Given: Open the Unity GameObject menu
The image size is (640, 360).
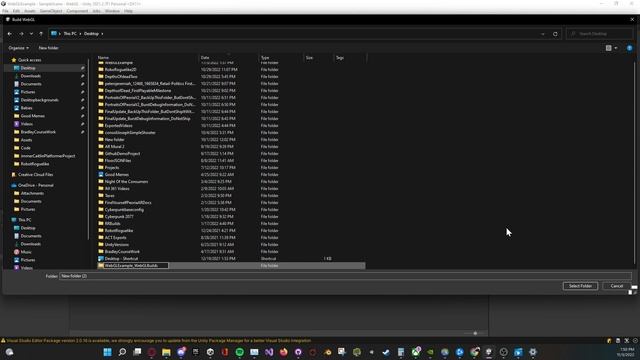Looking at the screenshot, I should click(51, 11).
